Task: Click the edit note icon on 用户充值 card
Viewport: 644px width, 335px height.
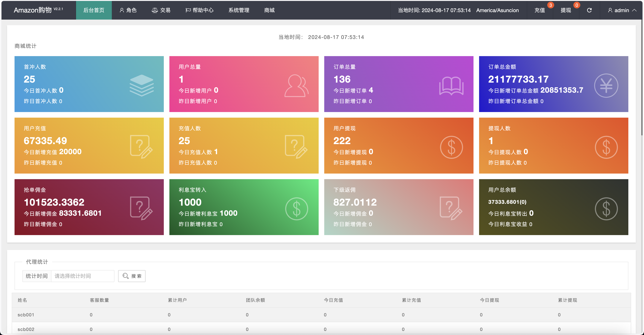Action: point(141,147)
